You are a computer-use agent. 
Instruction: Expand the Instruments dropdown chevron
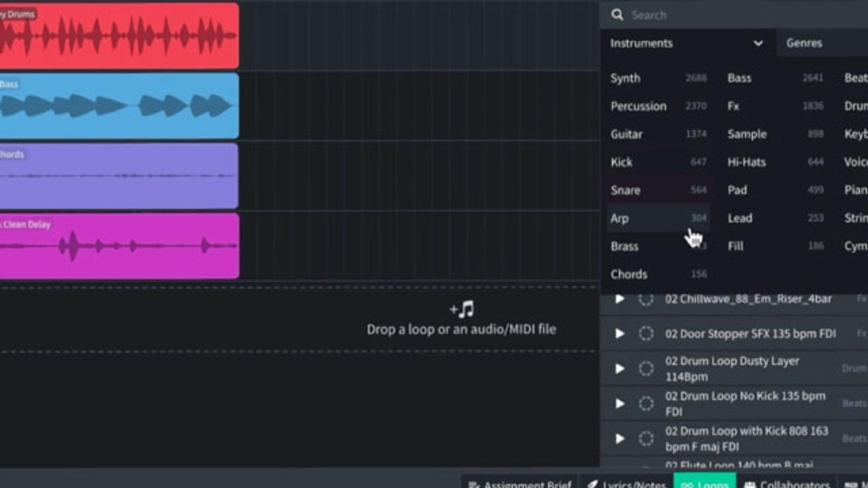pos(758,43)
